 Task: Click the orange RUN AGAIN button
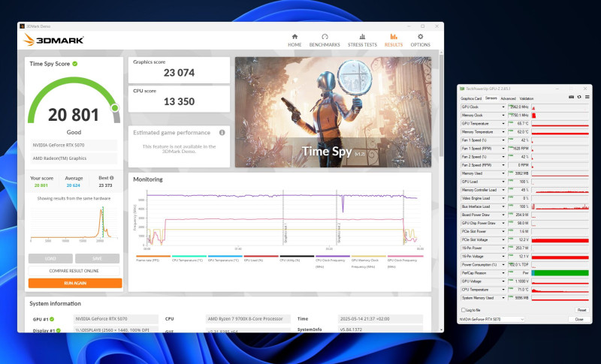[75, 283]
